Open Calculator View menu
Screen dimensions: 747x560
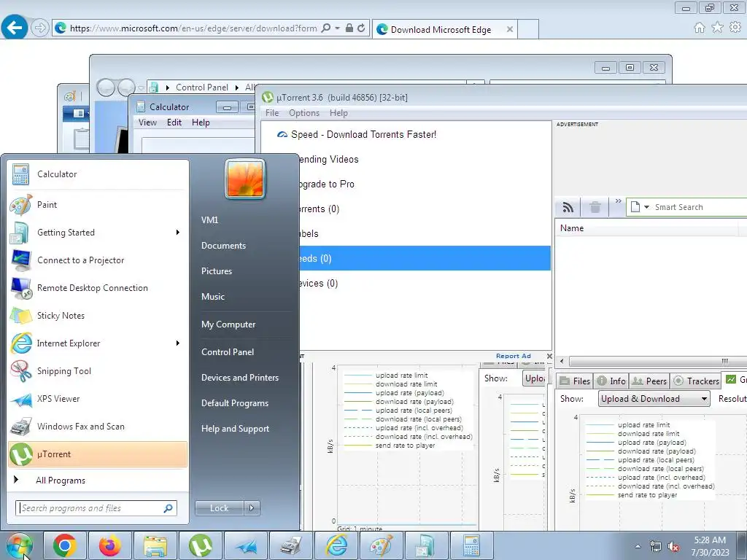[147, 122]
